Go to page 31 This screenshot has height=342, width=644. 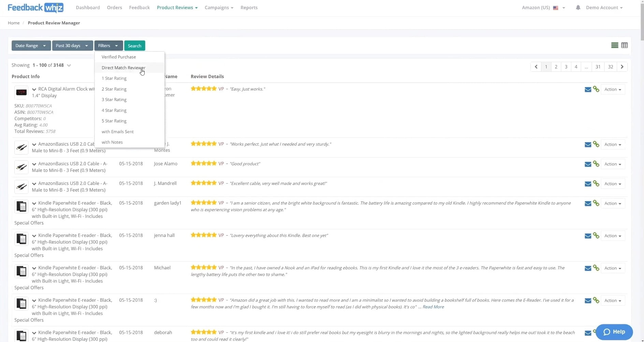coord(598,67)
